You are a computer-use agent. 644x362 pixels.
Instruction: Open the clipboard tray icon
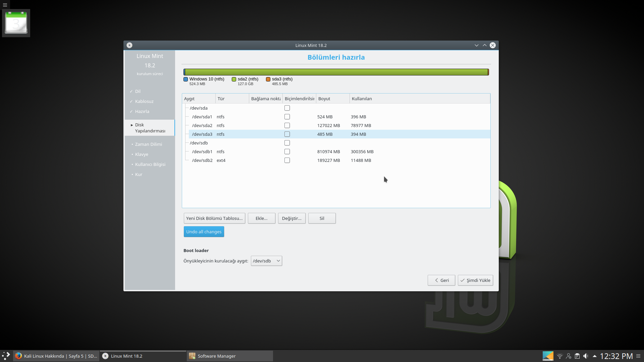point(577,356)
